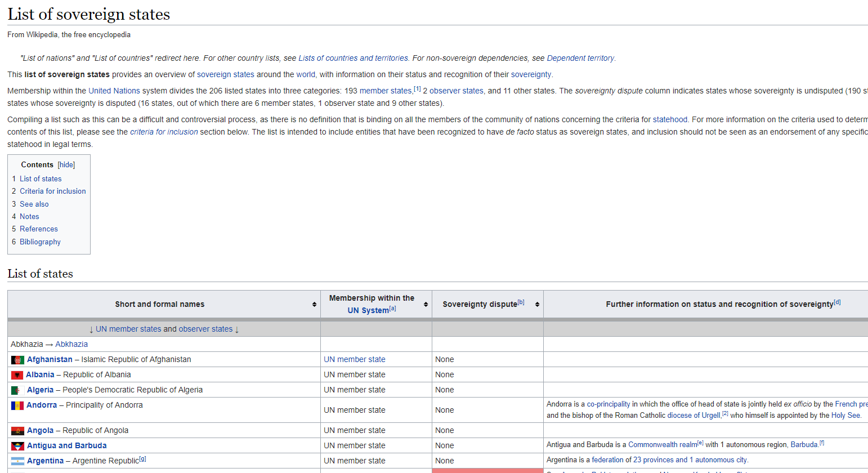Hide the Contents box
The height and width of the screenshot is (473, 868).
[66, 165]
